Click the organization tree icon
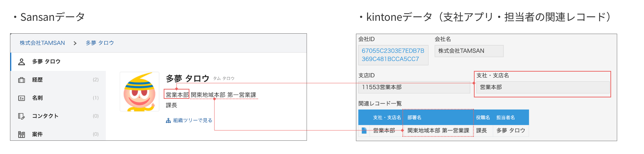The width and height of the screenshot is (644, 154). [168, 121]
